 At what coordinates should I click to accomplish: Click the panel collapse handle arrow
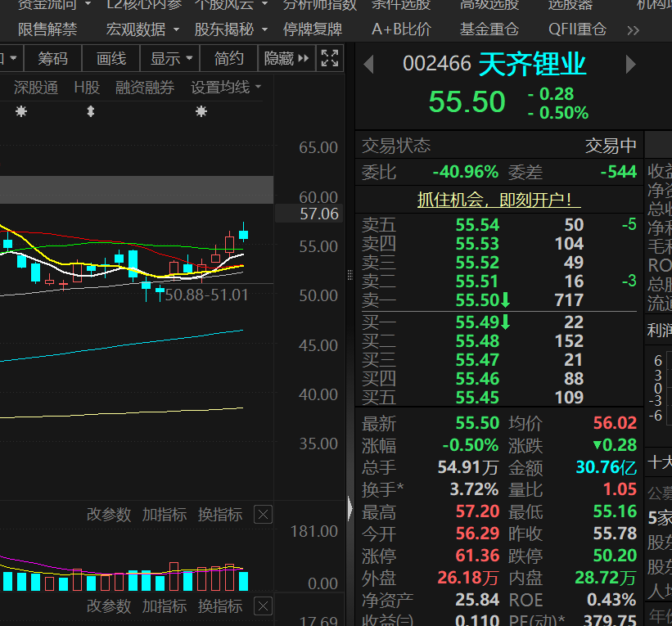[350, 509]
